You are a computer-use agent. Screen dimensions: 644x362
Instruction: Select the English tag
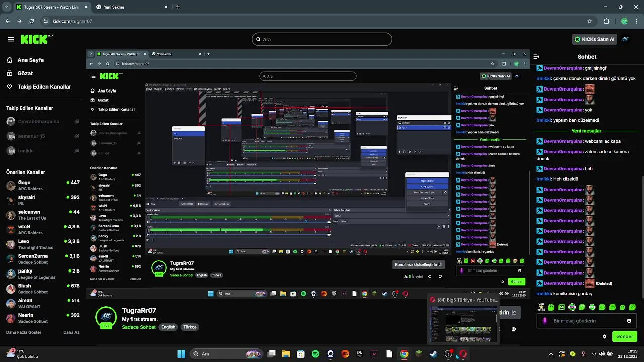[x=168, y=327]
